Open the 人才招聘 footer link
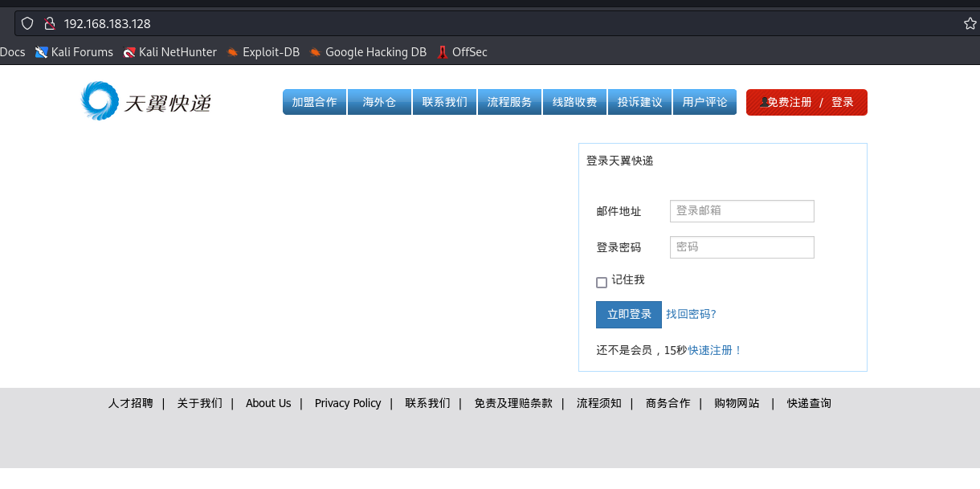 click(131, 403)
